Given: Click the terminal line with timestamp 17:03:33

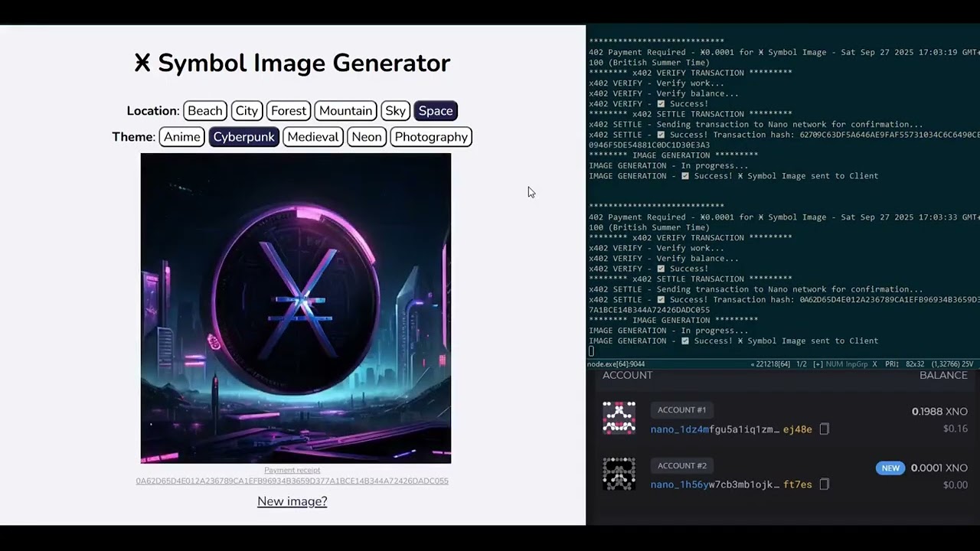Looking at the screenshot, I should coord(784,217).
